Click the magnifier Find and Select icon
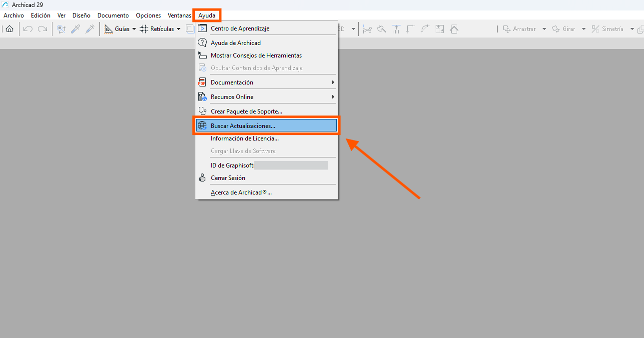This screenshot has width=644, height=338. coord(61,29)
